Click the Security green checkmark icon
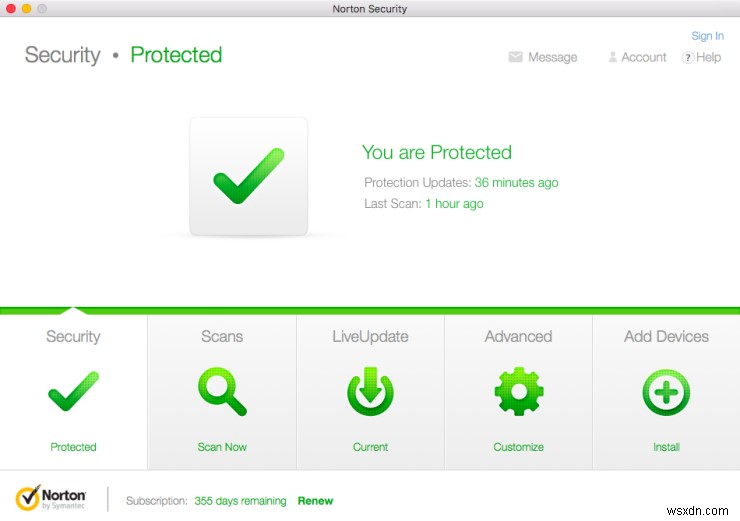 [73, 392]
